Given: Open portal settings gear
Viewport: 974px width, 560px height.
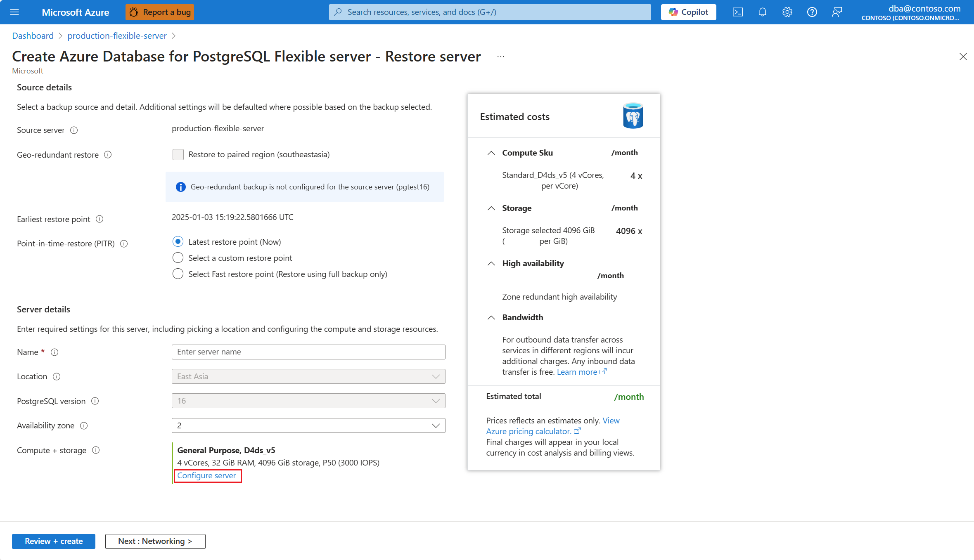Looking at the screenshot, I should click(787, 12).
